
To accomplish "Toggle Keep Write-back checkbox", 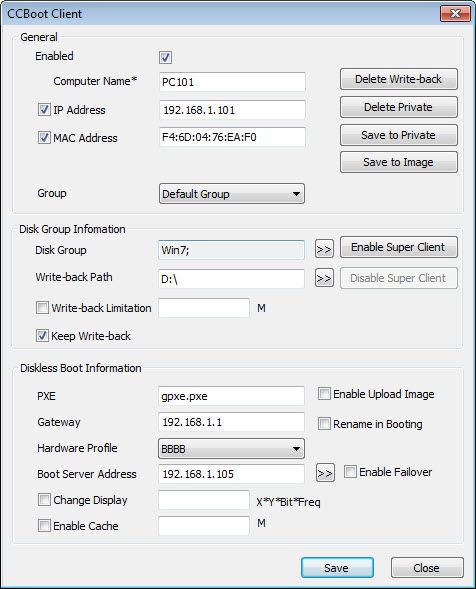I will point(42,335).
